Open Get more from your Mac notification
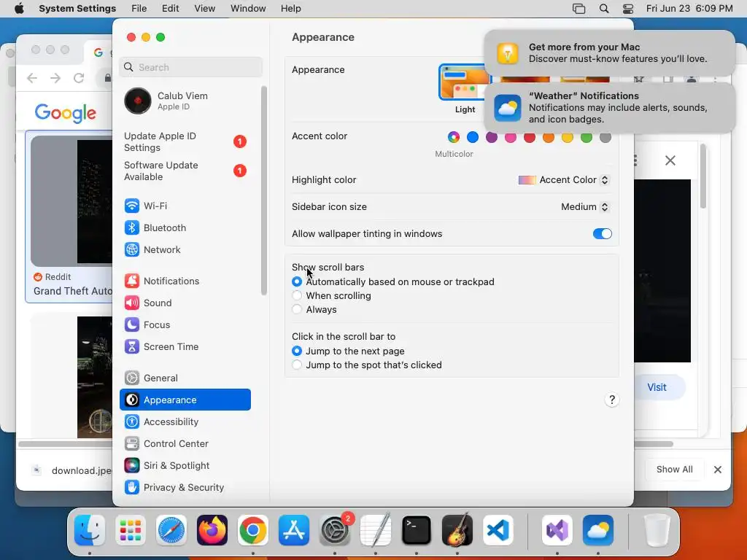Screen dimensions: 747x560 coord(610,52)
